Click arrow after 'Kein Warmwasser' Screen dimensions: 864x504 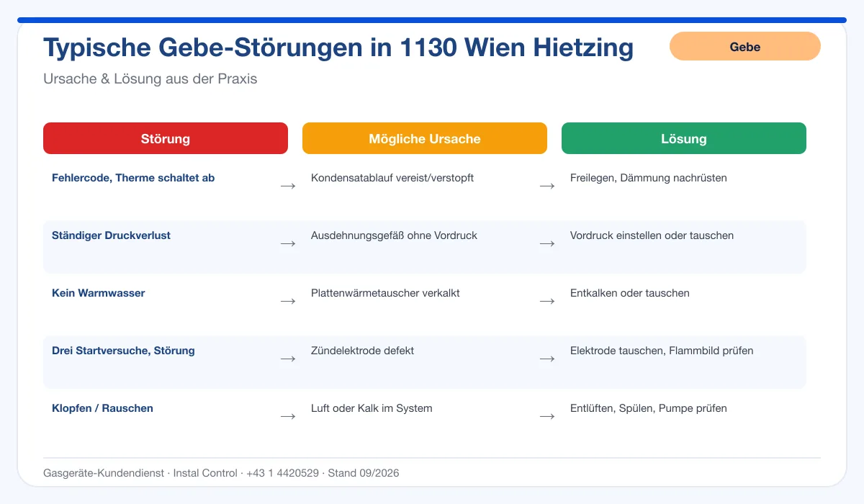[x=288, y=301]
